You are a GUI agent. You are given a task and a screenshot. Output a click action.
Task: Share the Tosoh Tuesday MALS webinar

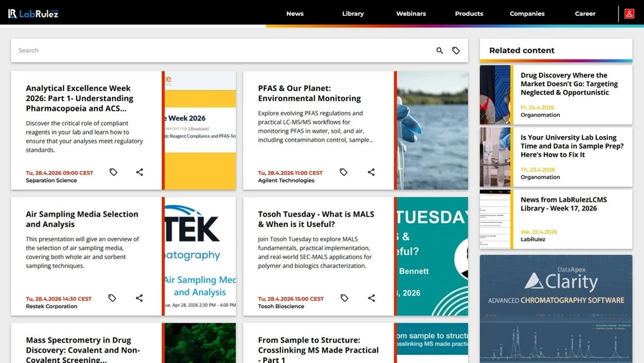click(371, 298)
